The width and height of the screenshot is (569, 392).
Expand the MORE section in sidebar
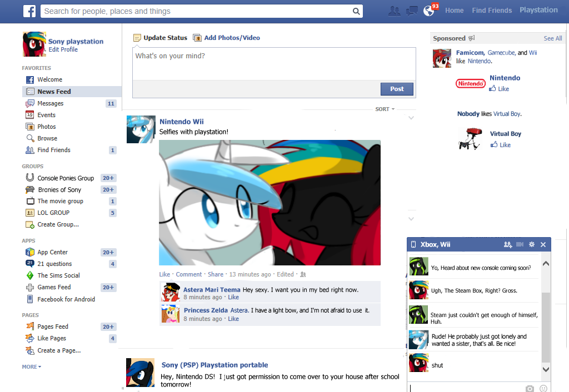(x=32, y=366)
